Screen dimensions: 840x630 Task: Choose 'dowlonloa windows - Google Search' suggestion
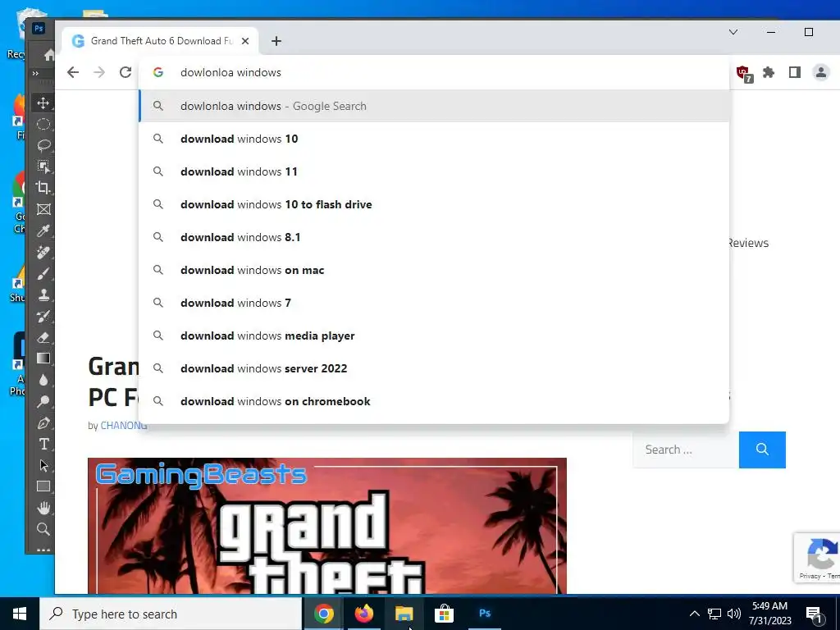[435, 106]
